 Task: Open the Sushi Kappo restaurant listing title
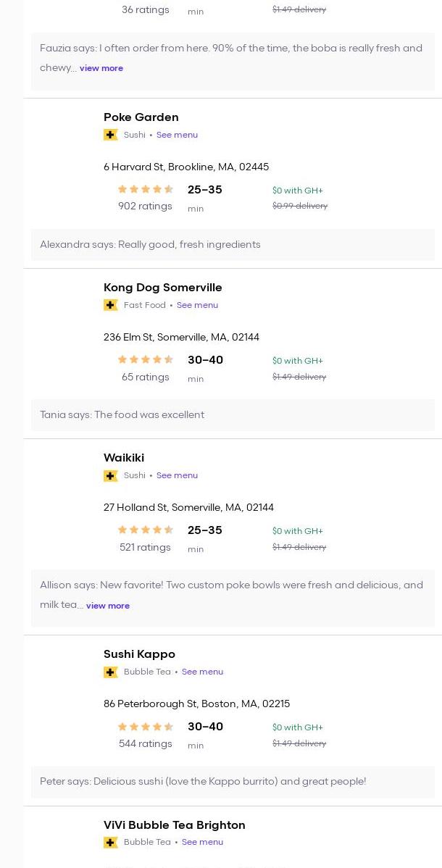click(x=139, y=654)
